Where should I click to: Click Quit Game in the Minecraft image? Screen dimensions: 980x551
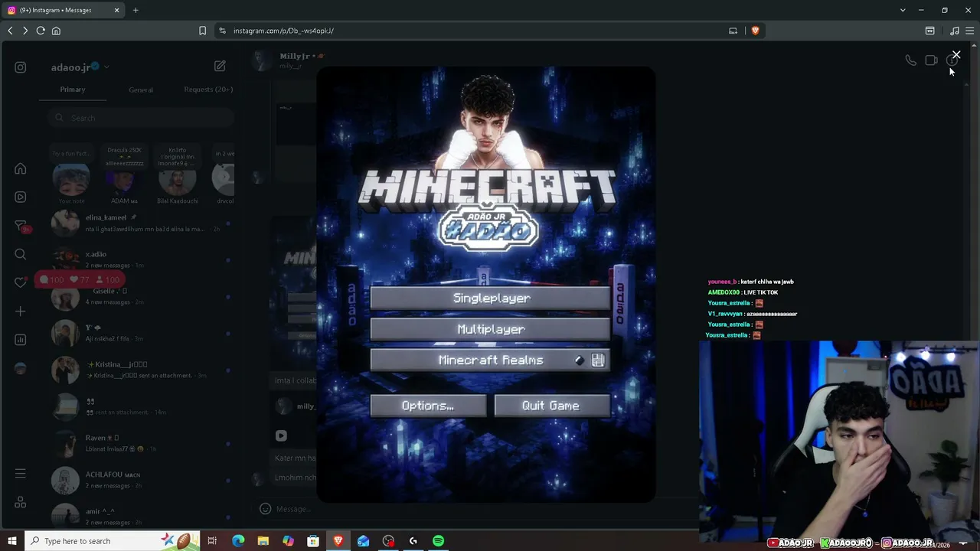pyautogui.click(x=552, y=406)
